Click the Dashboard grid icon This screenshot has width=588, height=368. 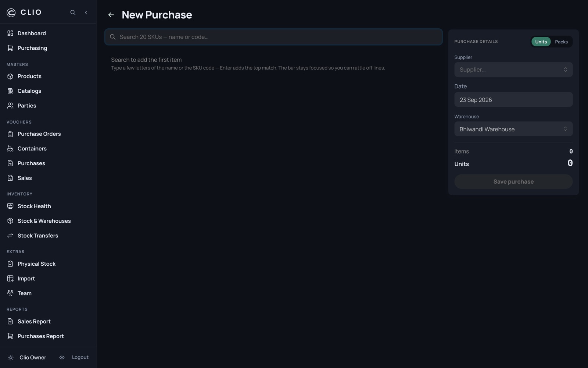10,33
